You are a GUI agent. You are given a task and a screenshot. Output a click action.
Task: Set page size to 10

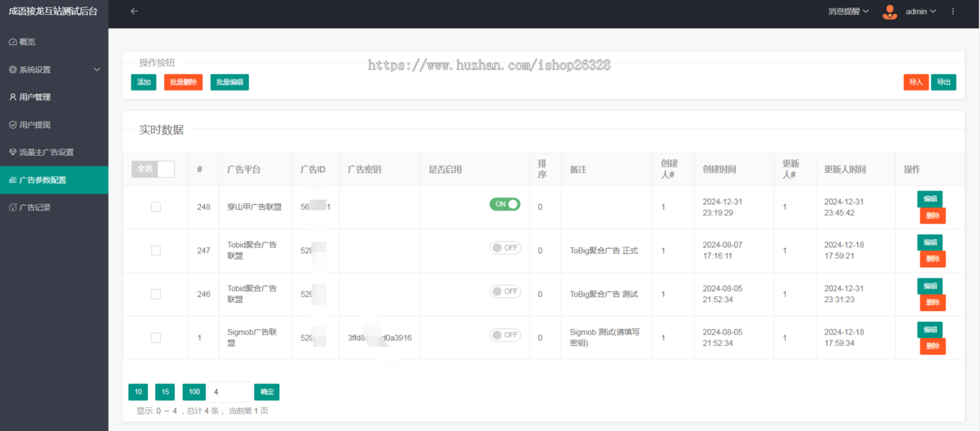coord(138,392)
